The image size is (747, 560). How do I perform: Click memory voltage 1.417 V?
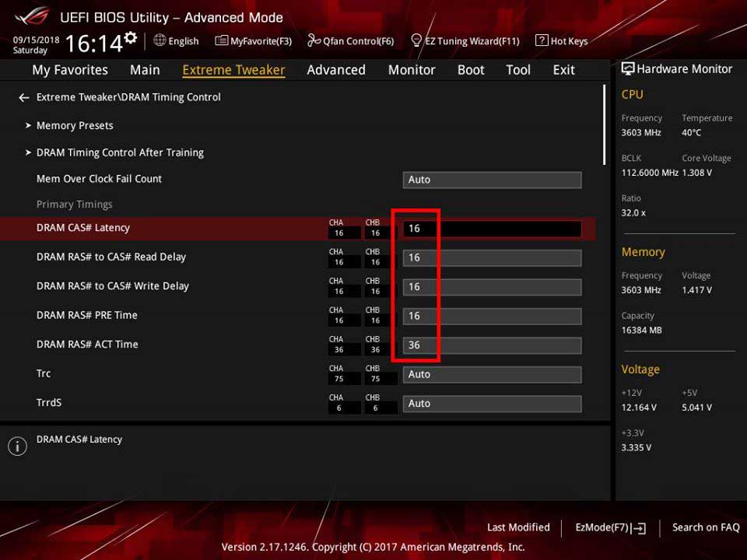[697, 290]
